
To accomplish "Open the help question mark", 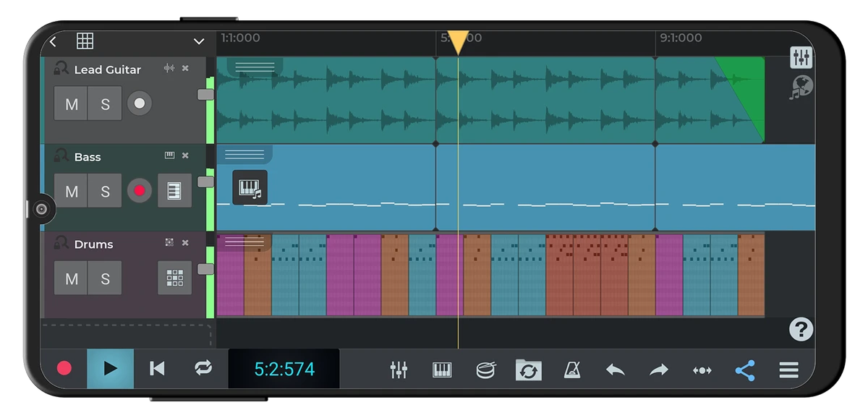I will pos(801,329).
